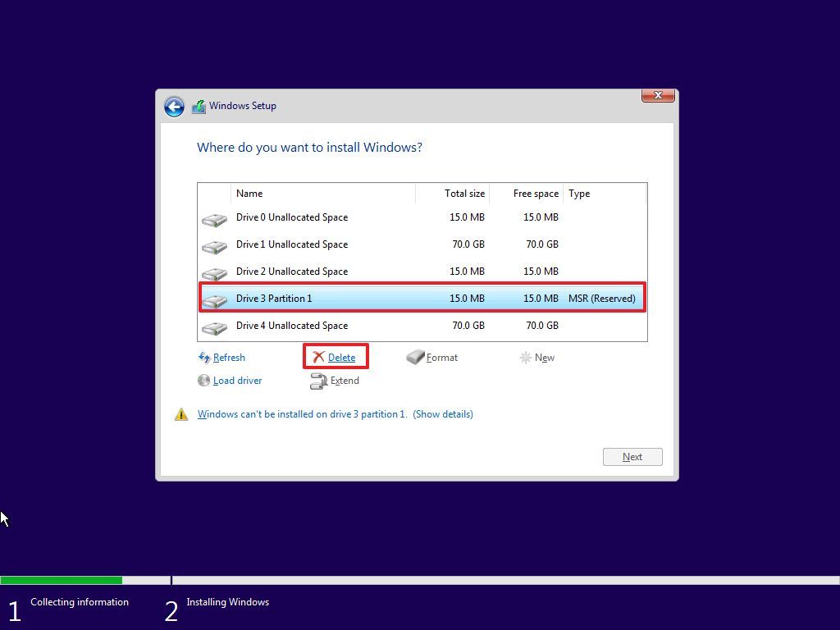Select Drive 1 Unallocated Space row
Image resolution: width=840 pixels, height=630 pixels.
(x=369, y=244)
